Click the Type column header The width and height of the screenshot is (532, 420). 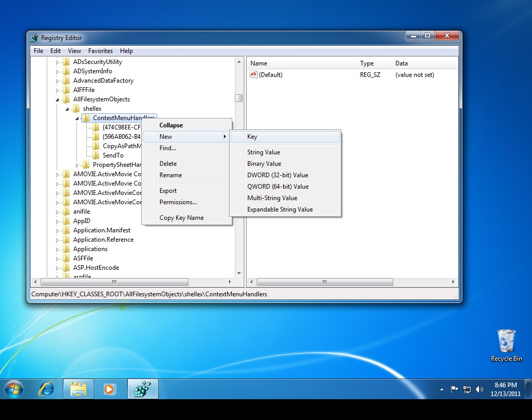(374, 63)
